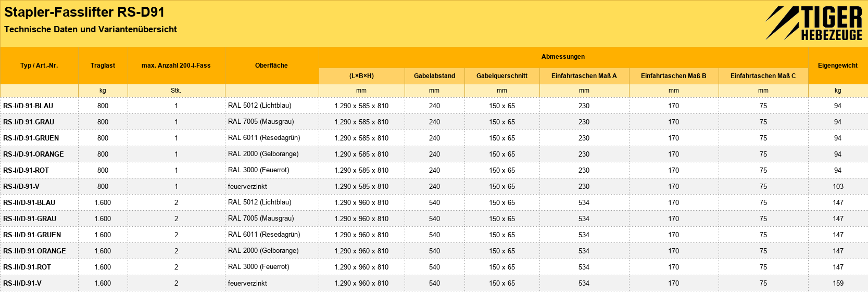The height and width of the screenshot is (295, 868).
Task: Click the Gabelquerschnitt column header
Action: tap(501, 76)
